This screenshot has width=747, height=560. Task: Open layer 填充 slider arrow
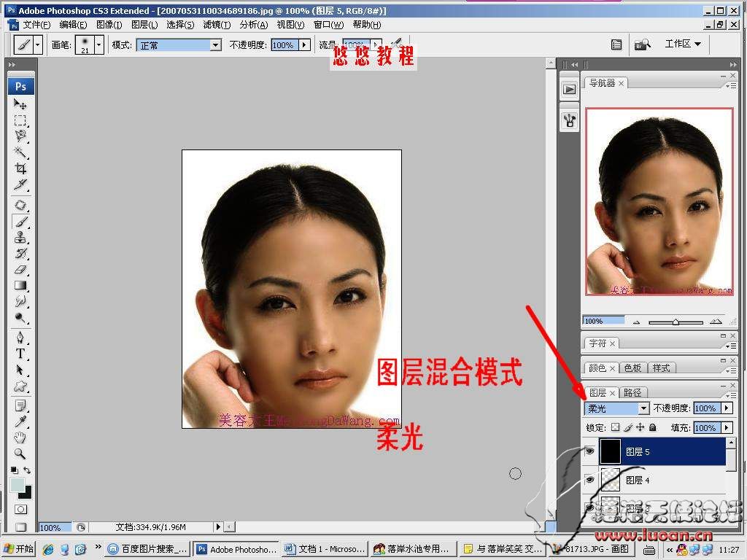coord(727,427)
